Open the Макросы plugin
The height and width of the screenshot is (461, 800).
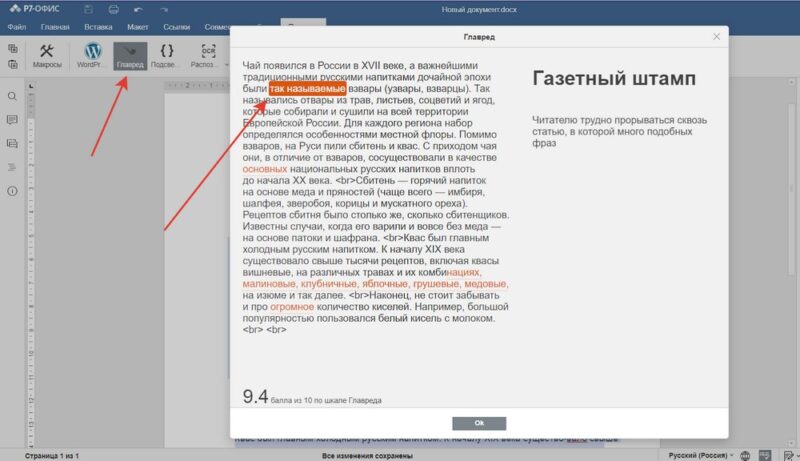coord(46,55)
